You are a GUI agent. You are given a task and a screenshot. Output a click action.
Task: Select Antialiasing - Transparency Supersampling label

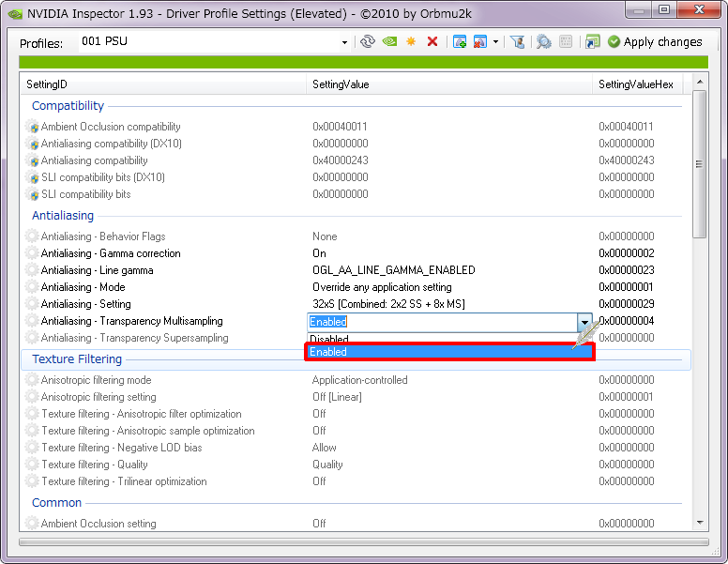click(135, 338)
